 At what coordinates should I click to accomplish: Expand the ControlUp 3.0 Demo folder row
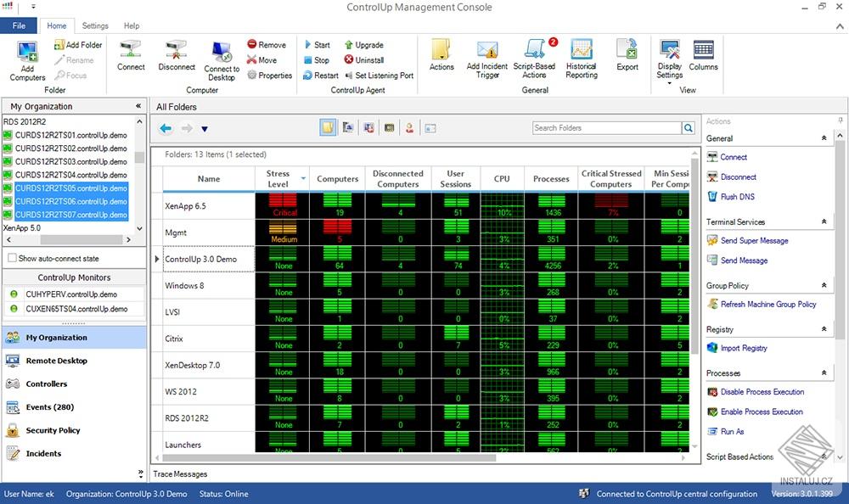click(x=155, y=259)
